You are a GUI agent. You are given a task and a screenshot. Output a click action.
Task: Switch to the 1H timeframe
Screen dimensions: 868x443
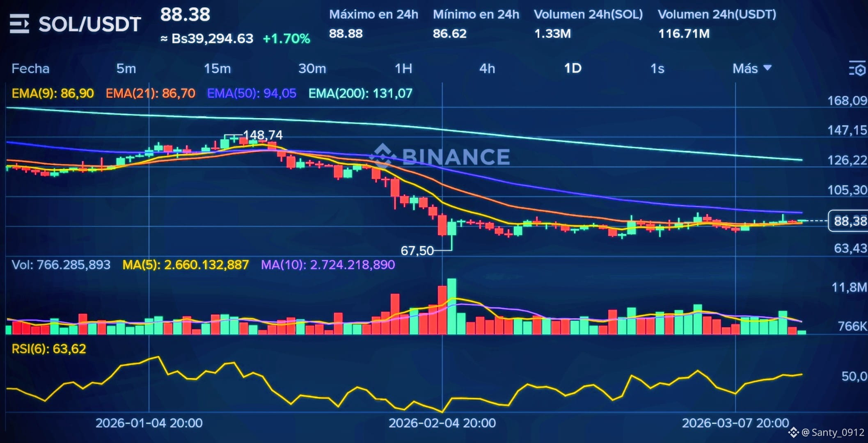(x=403, y=69)
